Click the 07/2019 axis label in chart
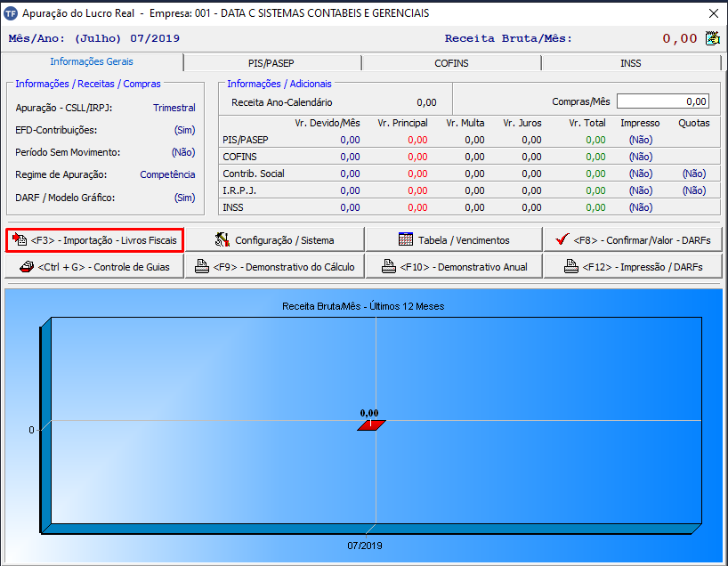 [x=365, y=546]
